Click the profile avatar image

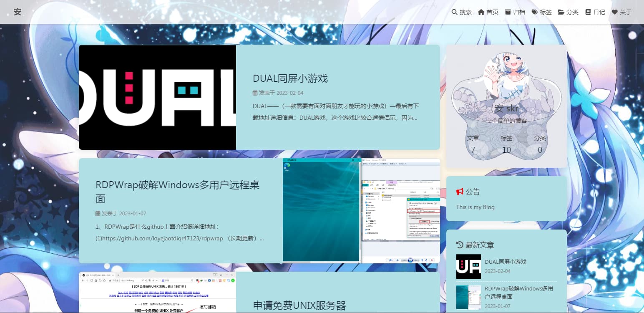click(x=506, y=76)
